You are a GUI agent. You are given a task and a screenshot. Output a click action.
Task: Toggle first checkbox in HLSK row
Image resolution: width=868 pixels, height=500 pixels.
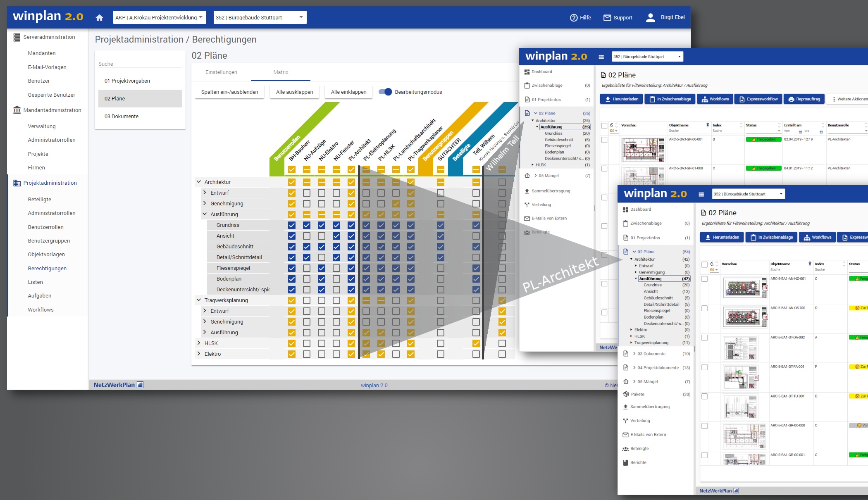[x=292, y=343]
